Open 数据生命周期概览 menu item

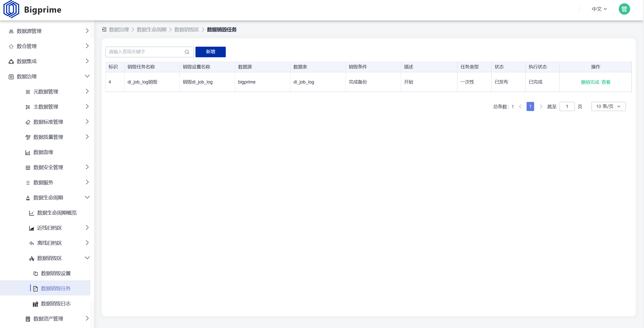pyautogui.click(x=57, y=213)
